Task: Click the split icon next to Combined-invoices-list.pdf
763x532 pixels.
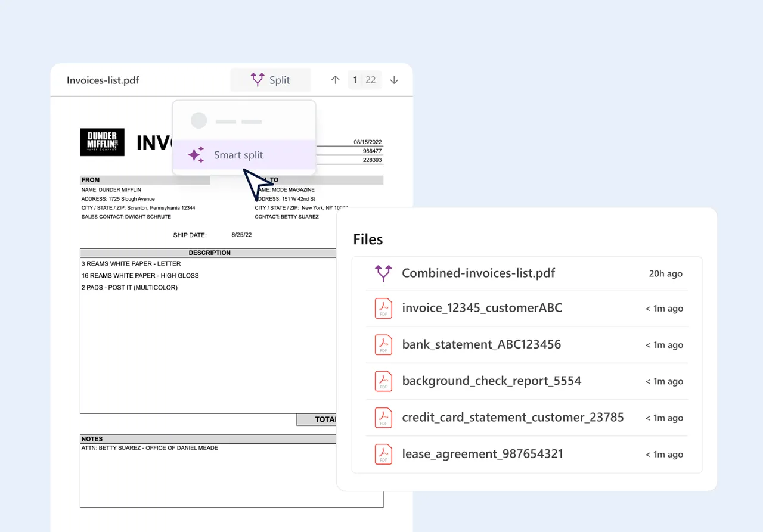Action: (383, 273)
